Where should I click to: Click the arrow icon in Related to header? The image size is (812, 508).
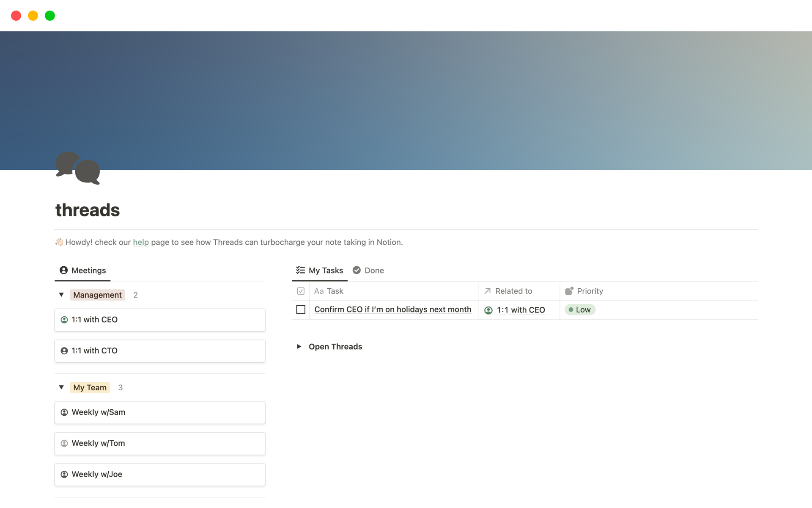pyautogui.click(x=487, y=291)
